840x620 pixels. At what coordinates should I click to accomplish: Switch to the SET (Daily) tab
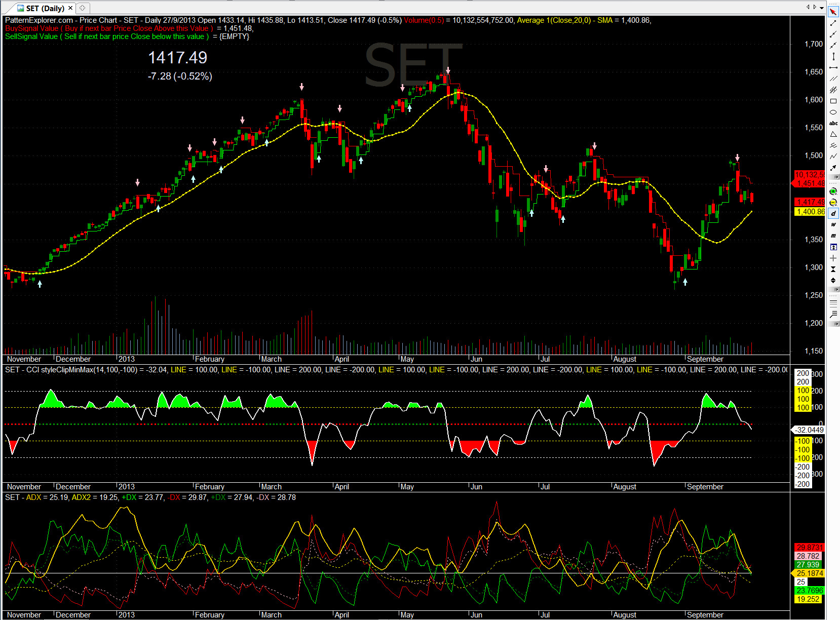click(45, 8)
